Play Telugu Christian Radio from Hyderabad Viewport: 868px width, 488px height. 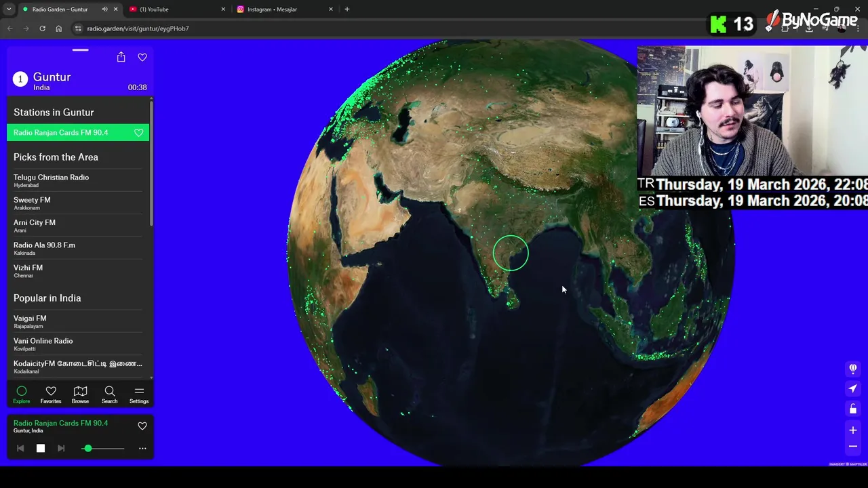coord(78,180)
